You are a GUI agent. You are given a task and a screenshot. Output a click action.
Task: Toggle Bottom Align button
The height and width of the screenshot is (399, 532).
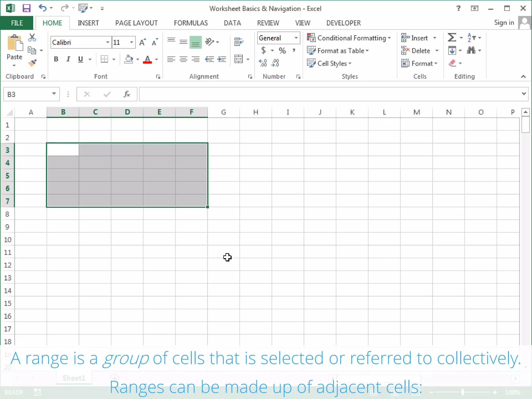click(196, 42)
